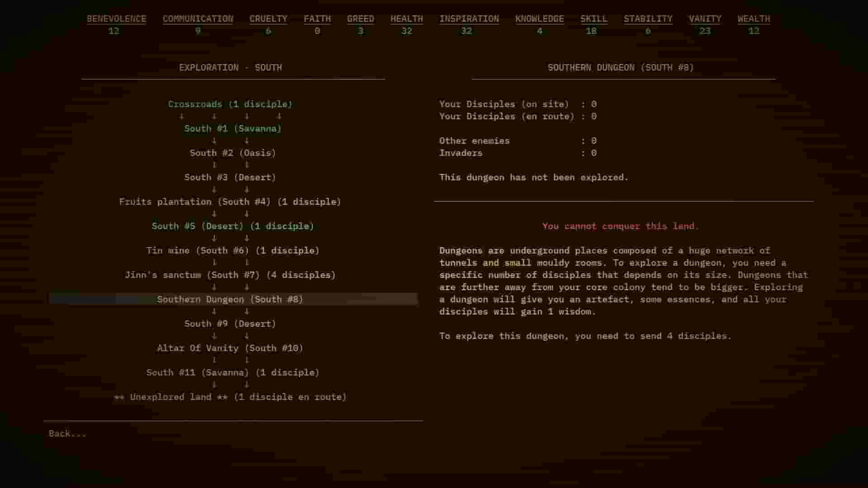Select the Southern Dungeon entry
This screenshot has width=868, height=488.
point(230,299)
